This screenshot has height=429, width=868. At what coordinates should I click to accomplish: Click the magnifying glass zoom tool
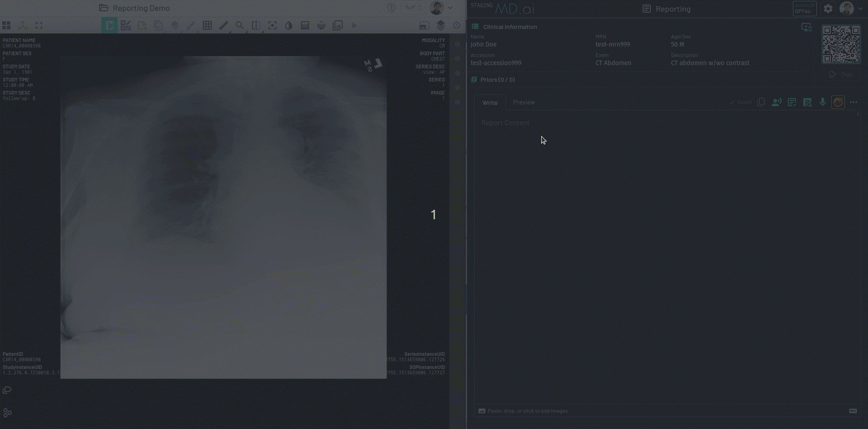point(239,26)
